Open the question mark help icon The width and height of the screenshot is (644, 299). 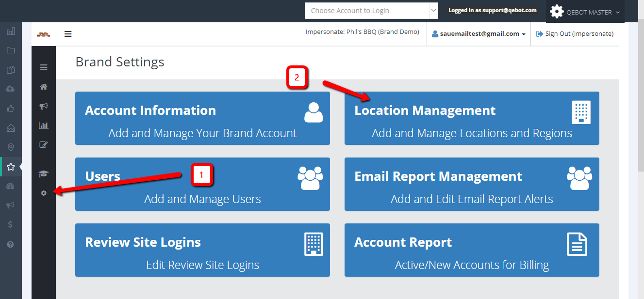click(11, 244)
